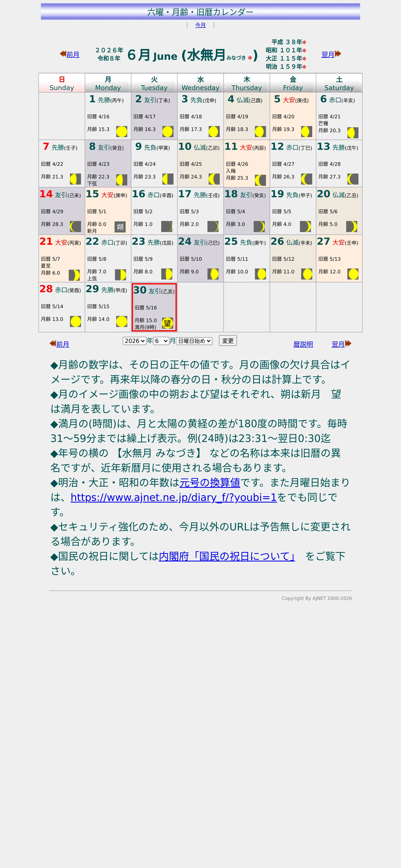This screenshot has height=868, width=401.
Task: Click the 赤口 label on June 16
Action: coord(154,195)
